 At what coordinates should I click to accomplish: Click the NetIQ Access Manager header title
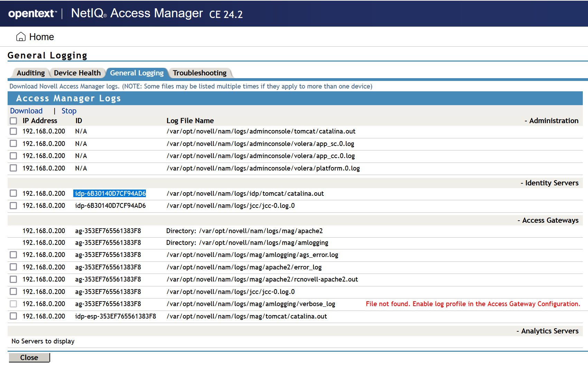pos(137,13)
